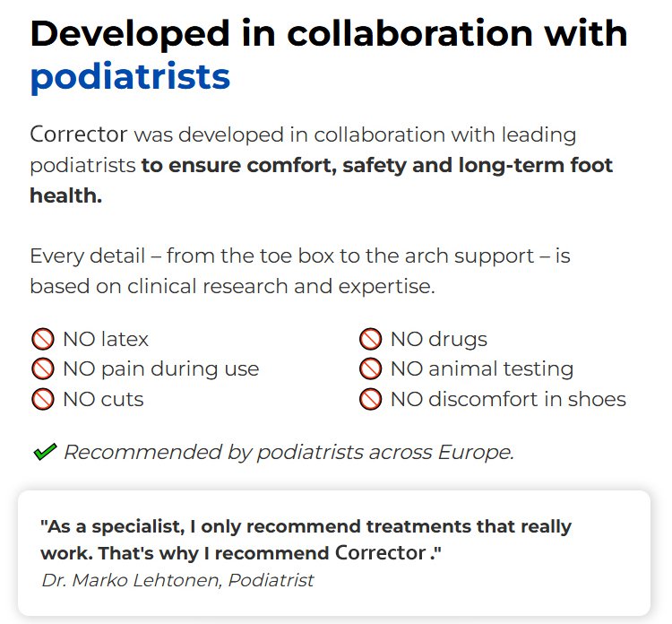This screenshot has width=672, height=624.
Task: Click the "NO discomfort in shoes" label text
Action: click(x=508, y=399)
